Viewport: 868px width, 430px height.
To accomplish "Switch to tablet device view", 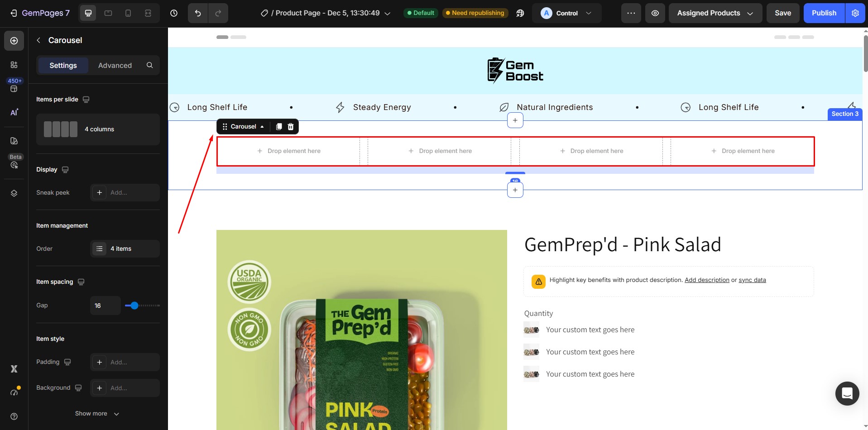I will point(108,13).
